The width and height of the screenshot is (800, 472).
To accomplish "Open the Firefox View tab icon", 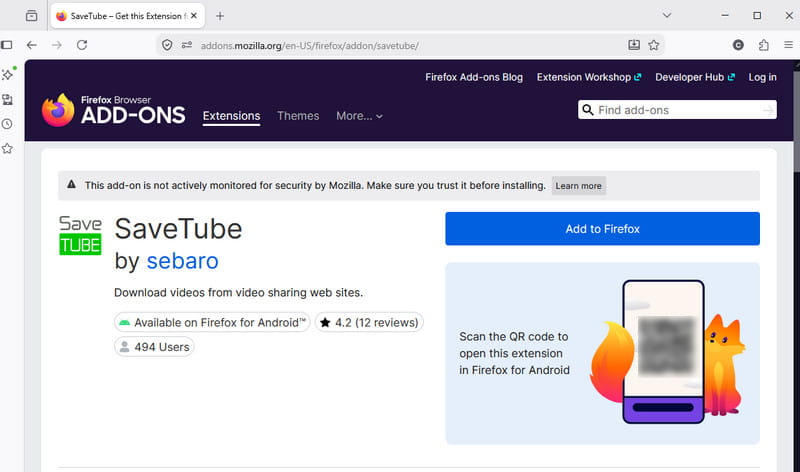I will (32, 16).
